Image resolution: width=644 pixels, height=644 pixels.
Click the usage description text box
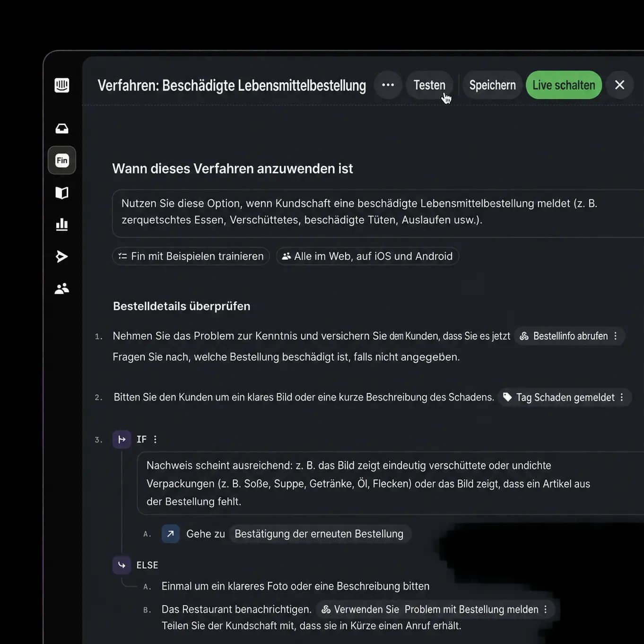(x=378, y=213)
